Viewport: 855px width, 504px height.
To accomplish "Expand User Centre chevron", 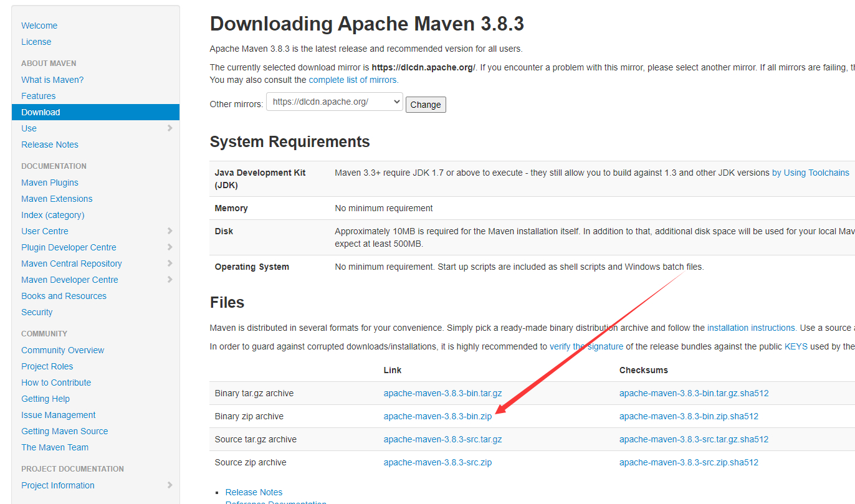I will click(170, 231).
